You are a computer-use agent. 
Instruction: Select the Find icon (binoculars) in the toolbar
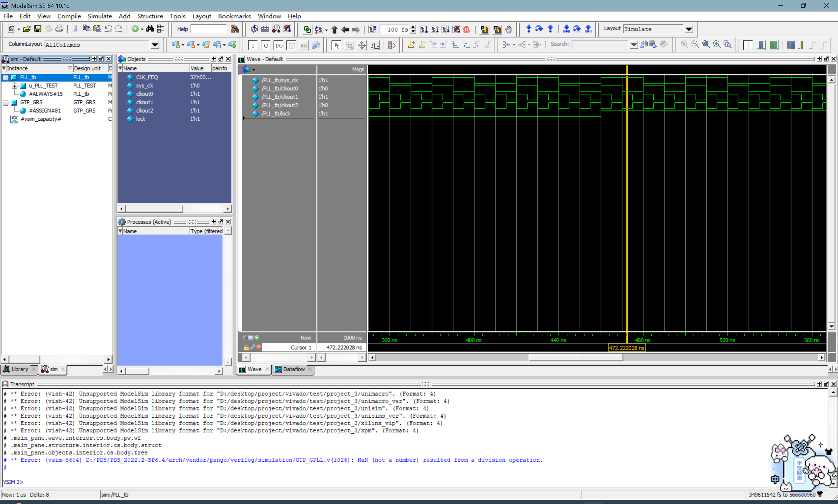click(x=150, y=29)
